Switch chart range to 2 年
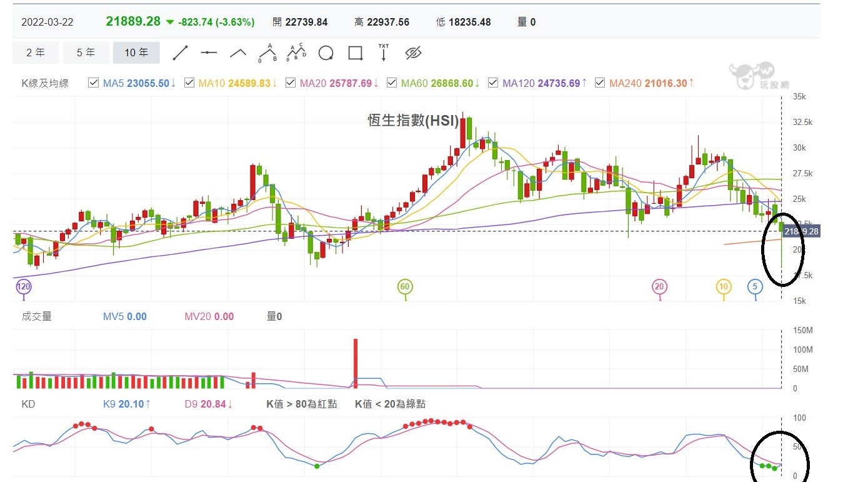This screenshot has width=868, height=482. (x=36, y=53)
